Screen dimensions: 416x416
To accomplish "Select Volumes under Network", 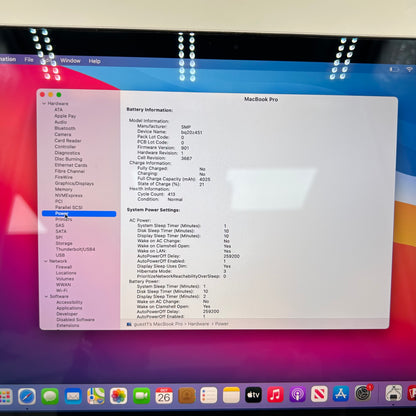I will tap(65, 279).
